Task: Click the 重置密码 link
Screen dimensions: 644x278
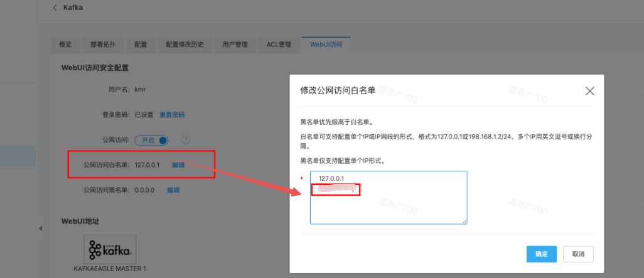Action: (x=172, y=115)
